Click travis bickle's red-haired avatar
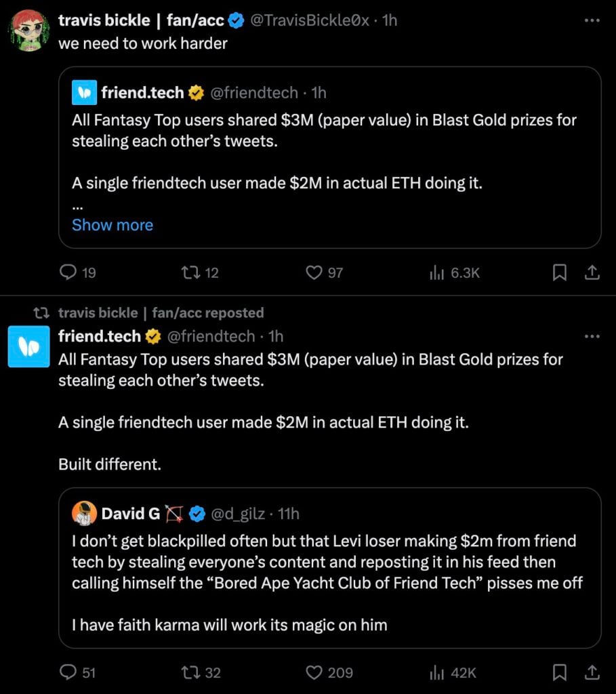 coord(28,31)
